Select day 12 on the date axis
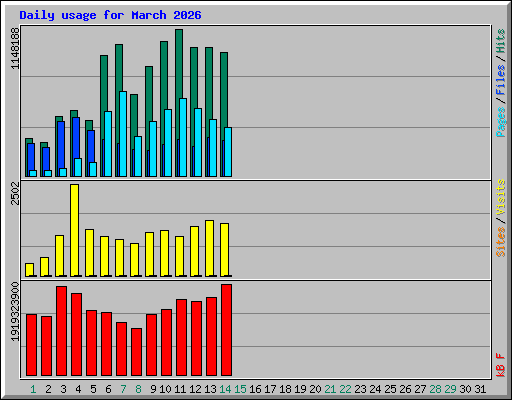 tap(195, 389)
